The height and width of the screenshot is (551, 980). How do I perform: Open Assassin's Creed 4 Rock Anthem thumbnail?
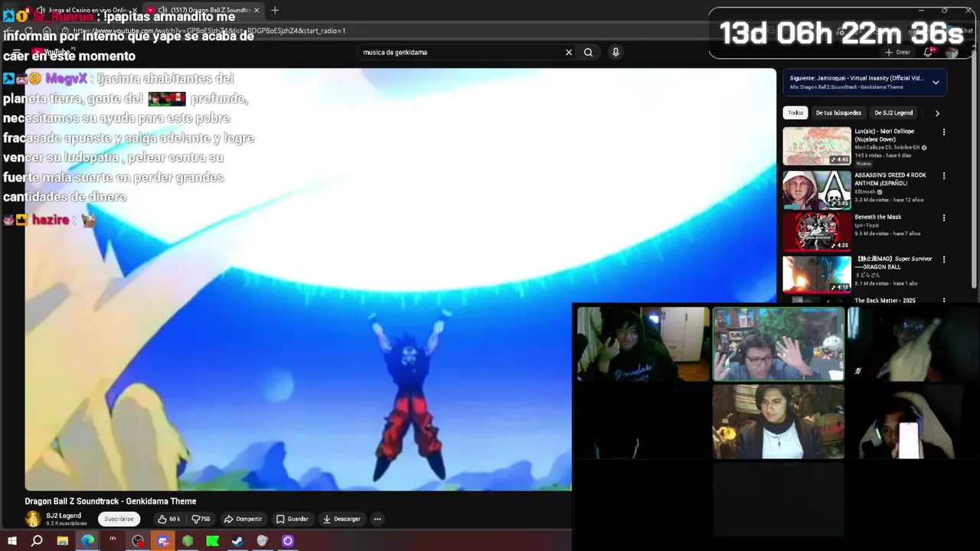(x=817, y=189)
